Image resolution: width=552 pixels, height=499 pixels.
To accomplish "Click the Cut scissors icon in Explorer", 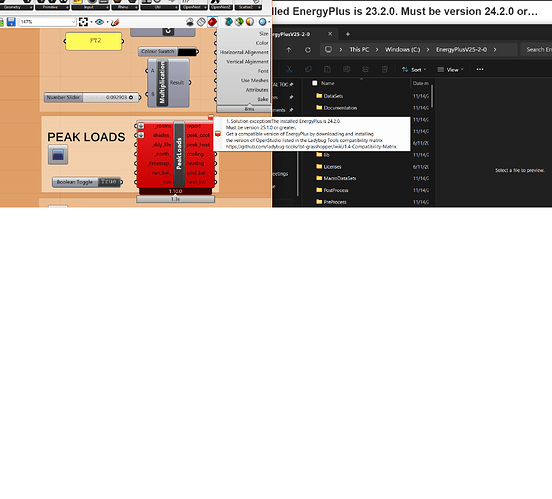I will [x=289, y=69].
